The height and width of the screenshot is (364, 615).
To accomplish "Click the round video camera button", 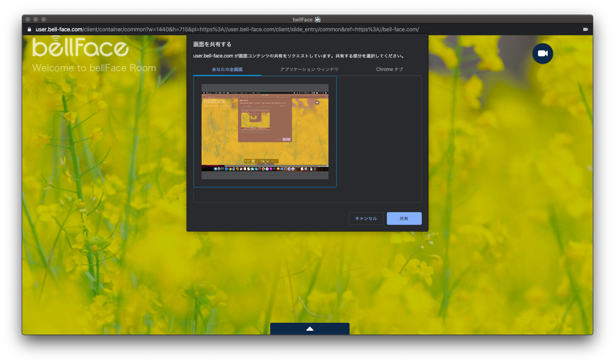I will [x=542, y=54].
